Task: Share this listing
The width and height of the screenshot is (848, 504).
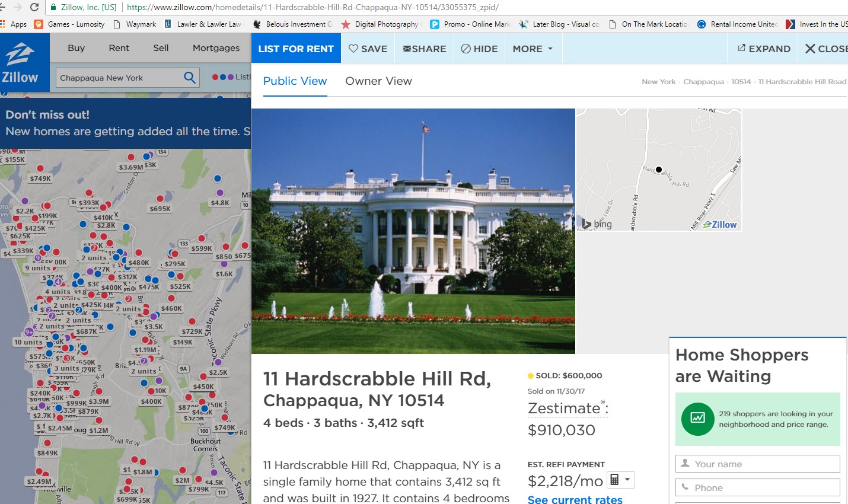Action: (425, 49)
